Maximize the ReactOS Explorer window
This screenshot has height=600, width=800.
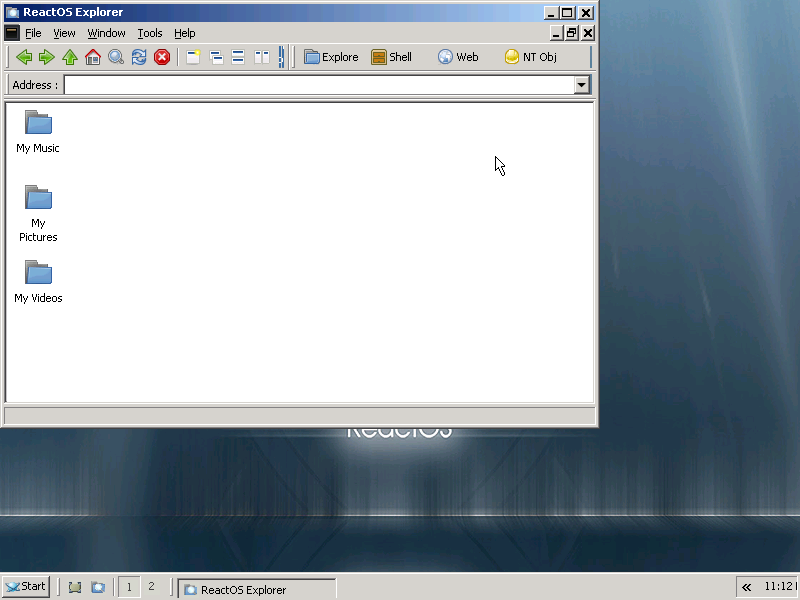pyautogui.click(x=567, y=13)
